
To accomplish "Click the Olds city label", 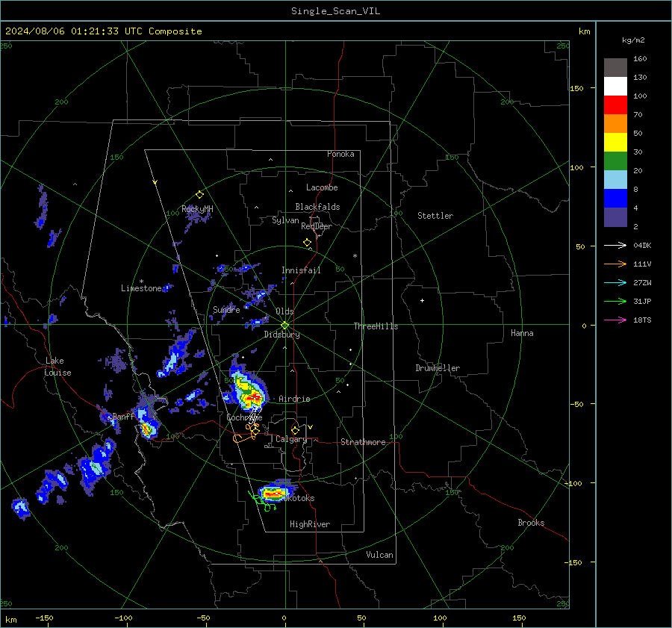I will (284, 311).
